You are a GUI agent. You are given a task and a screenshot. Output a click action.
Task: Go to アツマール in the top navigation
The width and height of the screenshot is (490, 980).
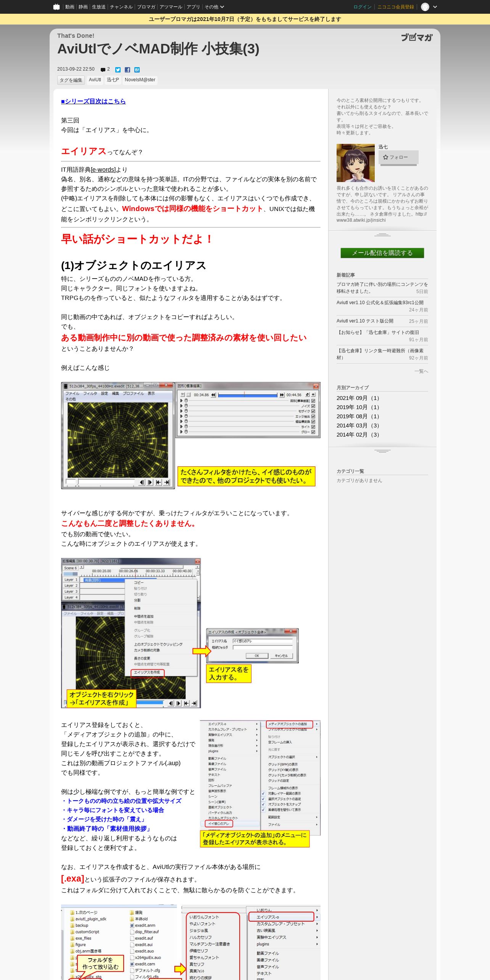(x=171, y=7)
